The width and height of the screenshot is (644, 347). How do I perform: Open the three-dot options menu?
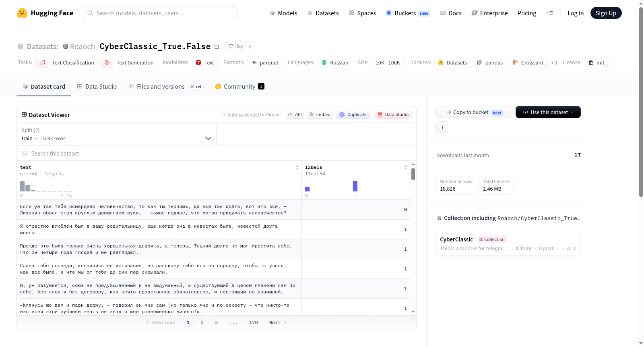(x=442, y=127)
